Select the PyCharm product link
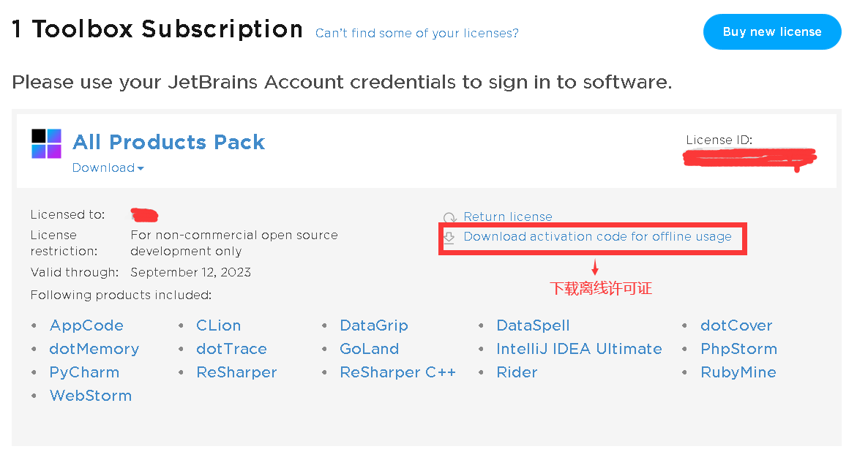Viewport: 868px width, 452px height. point(84,372)
